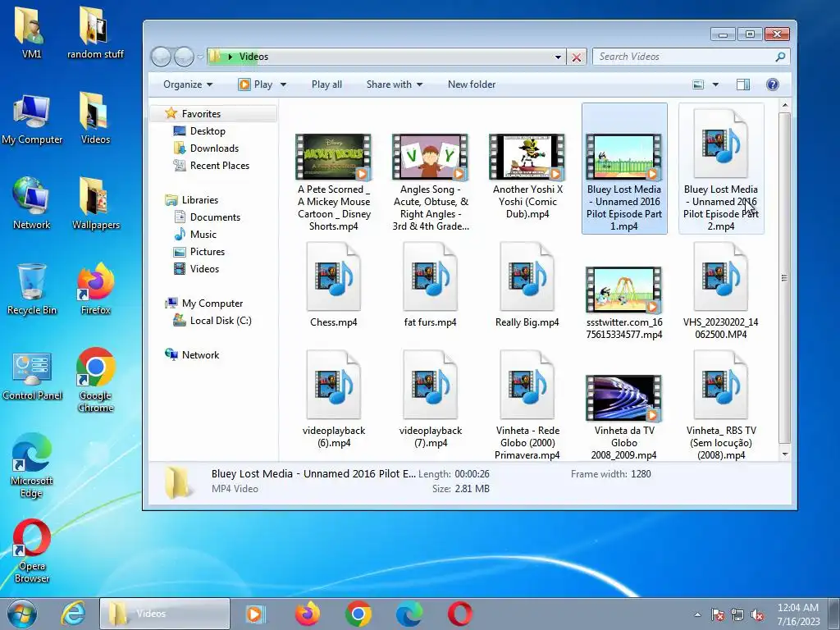Launch Chrome from the taskbar
Viewport: 840px width, 630px height.
tap(358, 614)
